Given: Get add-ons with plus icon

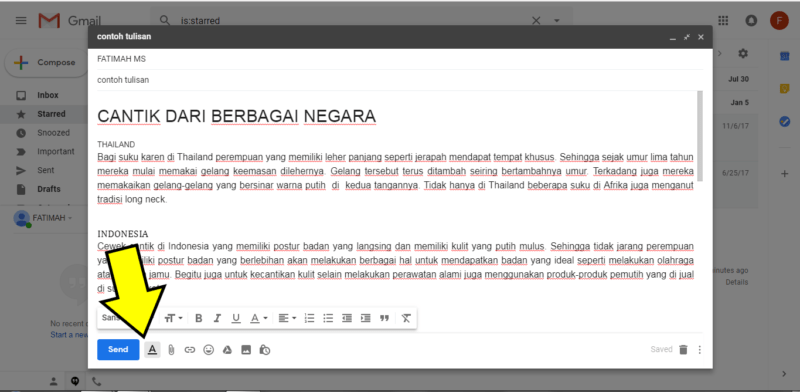Looking at the screenshot, I should pos(785,174).
